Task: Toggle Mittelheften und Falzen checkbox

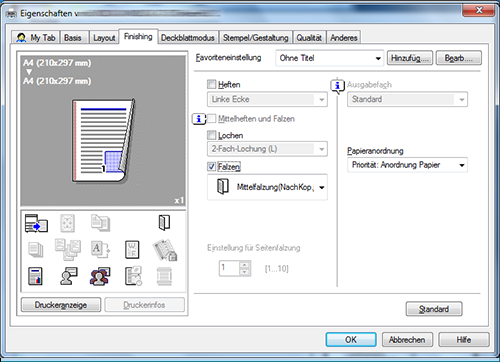Action: 211,118
